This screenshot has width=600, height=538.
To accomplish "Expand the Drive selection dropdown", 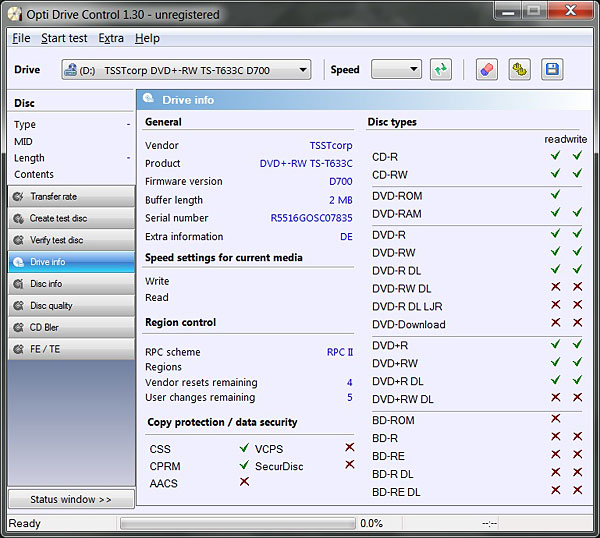I will click(186, 70).
